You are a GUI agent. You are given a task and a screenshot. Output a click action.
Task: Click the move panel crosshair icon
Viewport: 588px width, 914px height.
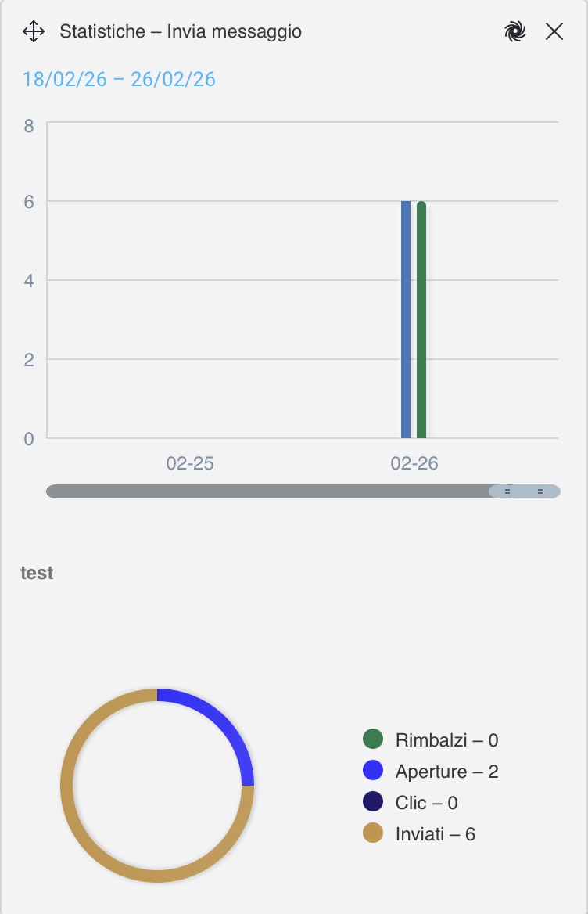click(x=33, y=32)
